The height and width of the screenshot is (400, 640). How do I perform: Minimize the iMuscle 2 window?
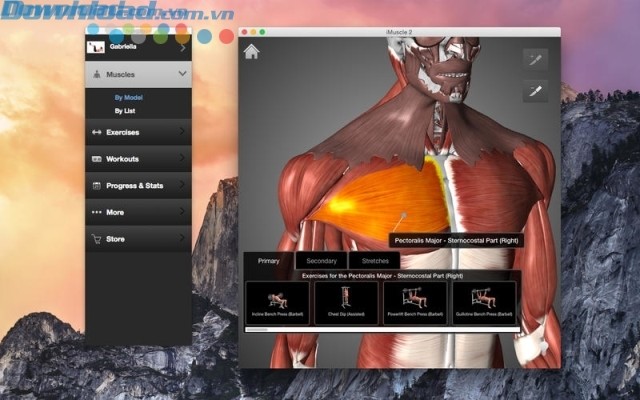253,32
